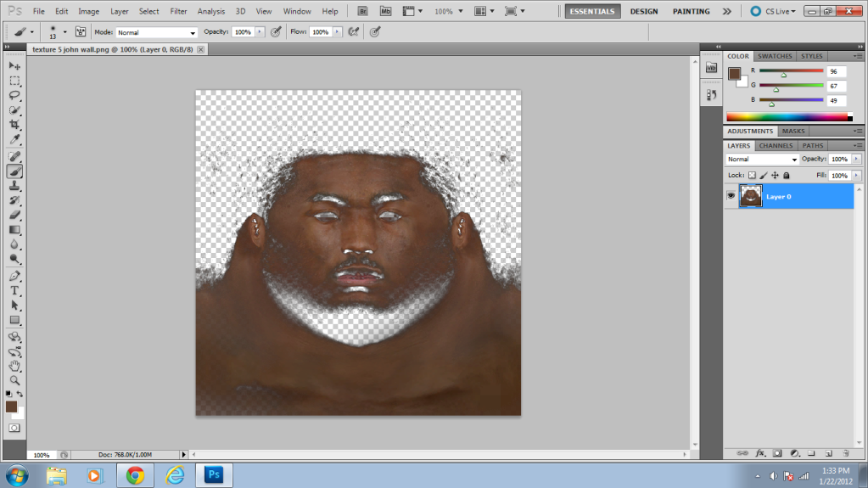The height and width of the screenshot is (488, 868).
Task: Enable airbrush mode in options bar
Action: click(x=353, y=32)
